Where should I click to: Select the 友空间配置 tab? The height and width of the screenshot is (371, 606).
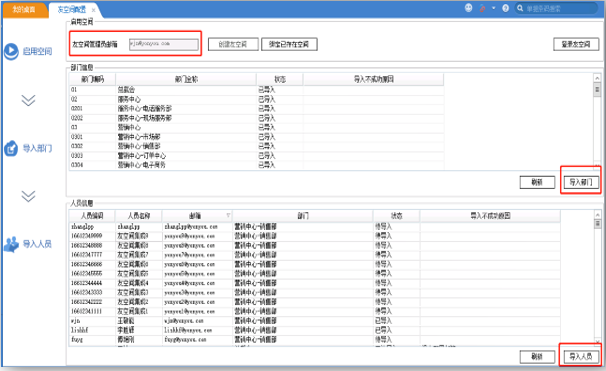click(71, 10)
